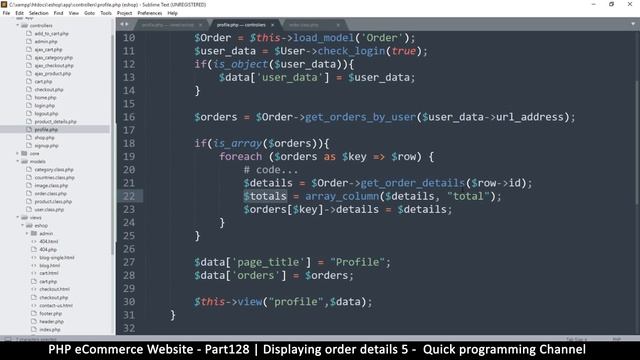
Task: Click the tab scroll arrows left of the tabs
Action: [124, 24]
